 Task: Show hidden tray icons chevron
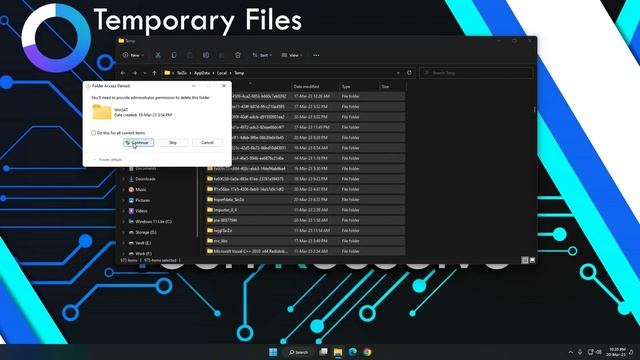(571, 352)
